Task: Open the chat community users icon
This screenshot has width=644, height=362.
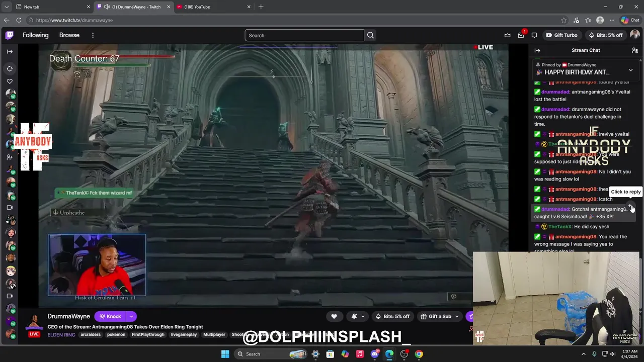Action: click(635, 50)
